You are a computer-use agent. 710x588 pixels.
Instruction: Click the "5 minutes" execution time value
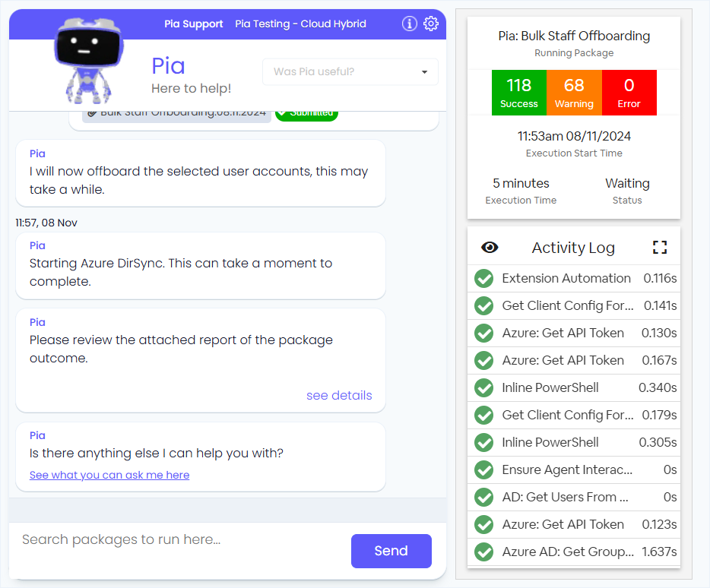(521, 183)
